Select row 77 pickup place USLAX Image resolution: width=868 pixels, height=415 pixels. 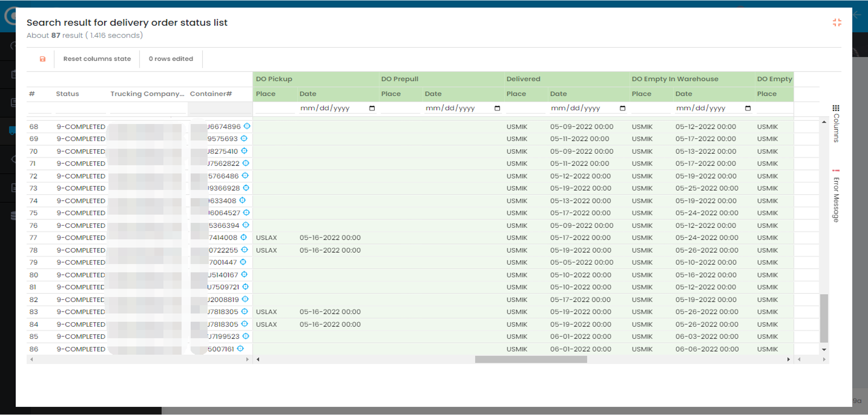coord(266,238)
